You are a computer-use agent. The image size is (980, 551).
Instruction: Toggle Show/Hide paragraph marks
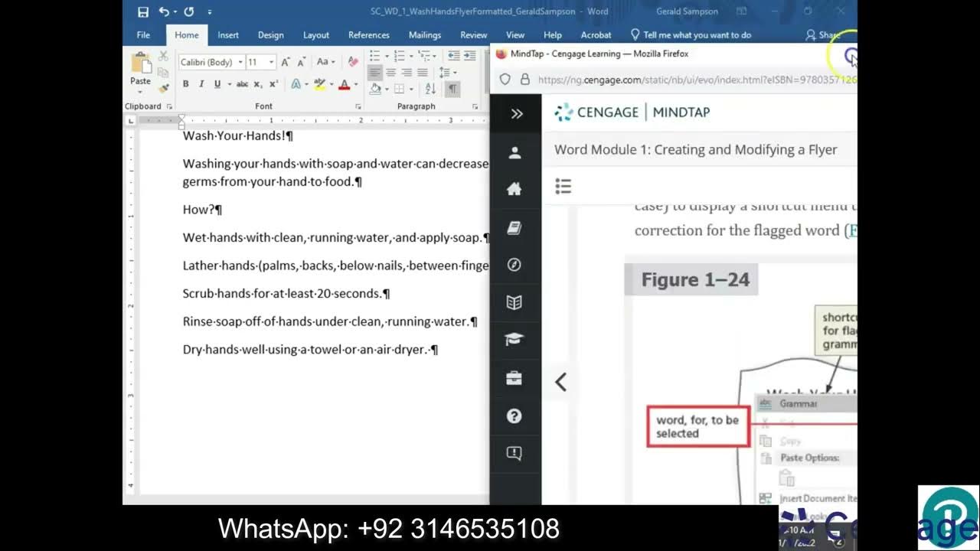point(452,89)
